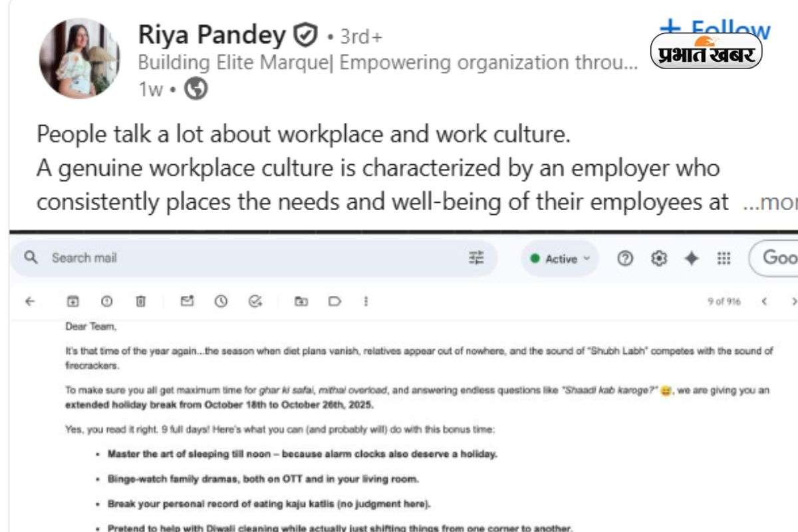Viewport: 798px width, 532px height.
Task: Archive the email from the toolbar
Action: pyautogui.click(x=72, y=301)
